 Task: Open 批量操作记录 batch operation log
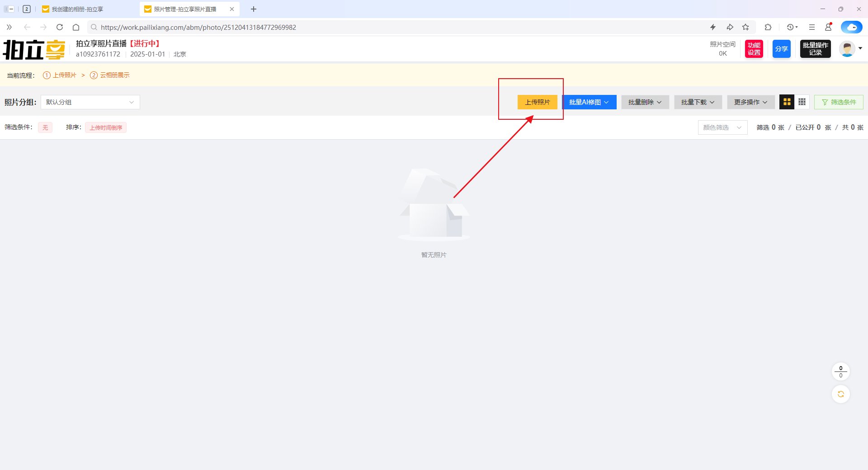(815, 49)
